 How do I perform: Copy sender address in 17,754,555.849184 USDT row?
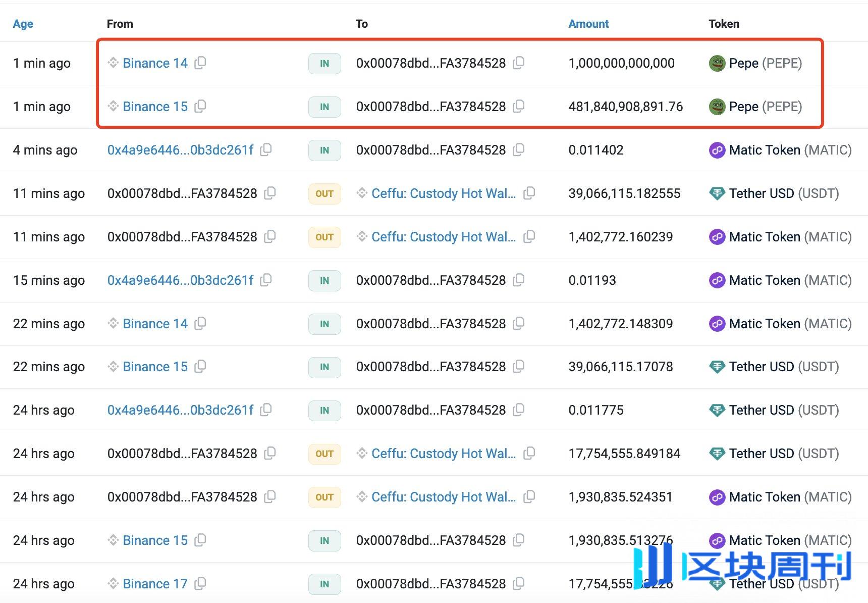point(270,454)
